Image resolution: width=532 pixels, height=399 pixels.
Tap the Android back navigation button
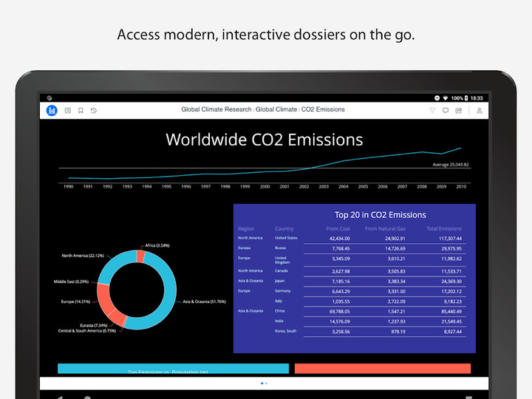pyautogui.click(x=61, y=397)
